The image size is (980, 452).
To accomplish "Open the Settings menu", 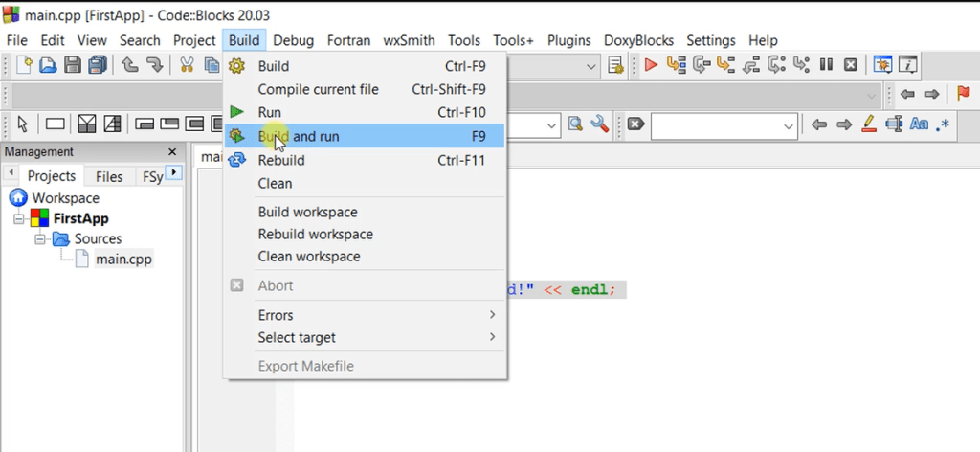I will point(711,40).
